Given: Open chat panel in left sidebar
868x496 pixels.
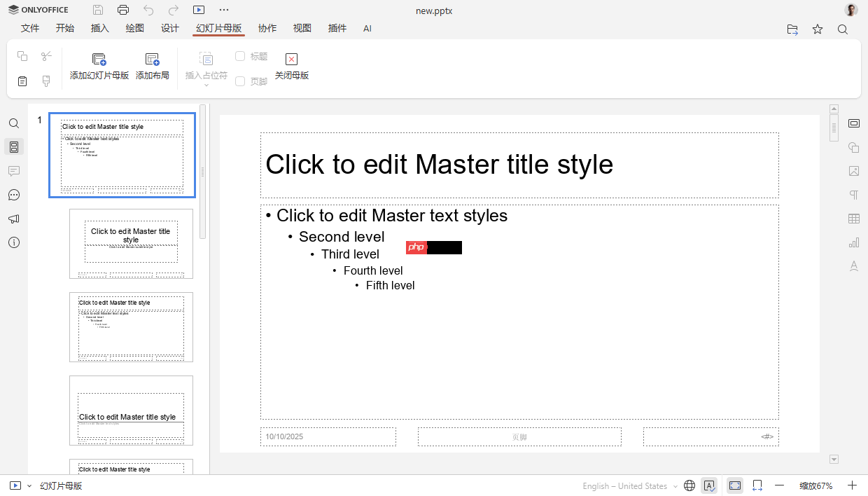Looking at the screenshot, I should point(14,195).
